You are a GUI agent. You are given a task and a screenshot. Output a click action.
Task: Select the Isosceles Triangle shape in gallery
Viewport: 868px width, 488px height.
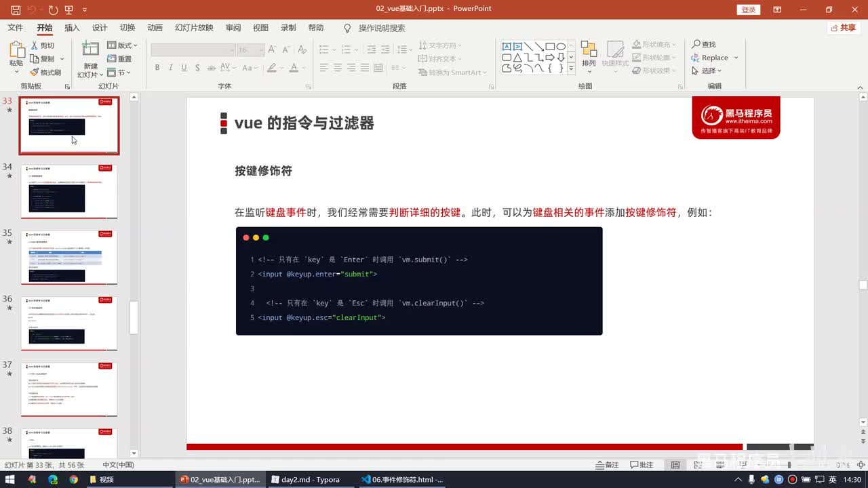517,58
